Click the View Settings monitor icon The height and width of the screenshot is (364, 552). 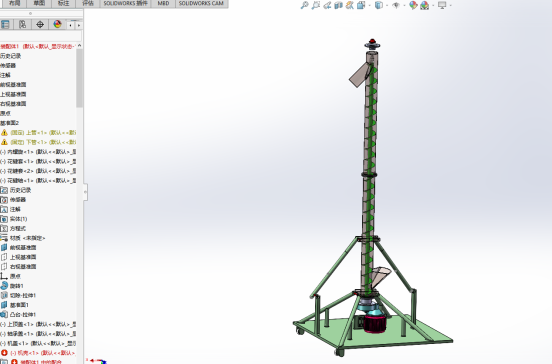(442, 5)
